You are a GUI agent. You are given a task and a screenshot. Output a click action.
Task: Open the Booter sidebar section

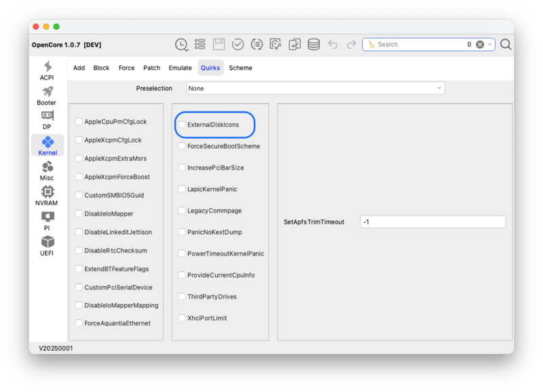click(47, 95)
